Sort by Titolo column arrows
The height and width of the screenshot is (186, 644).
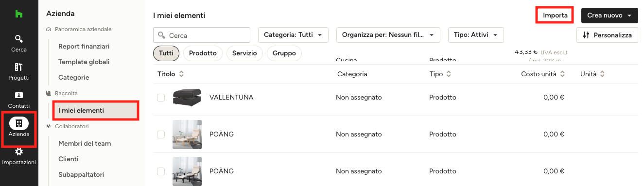[181, 74]
